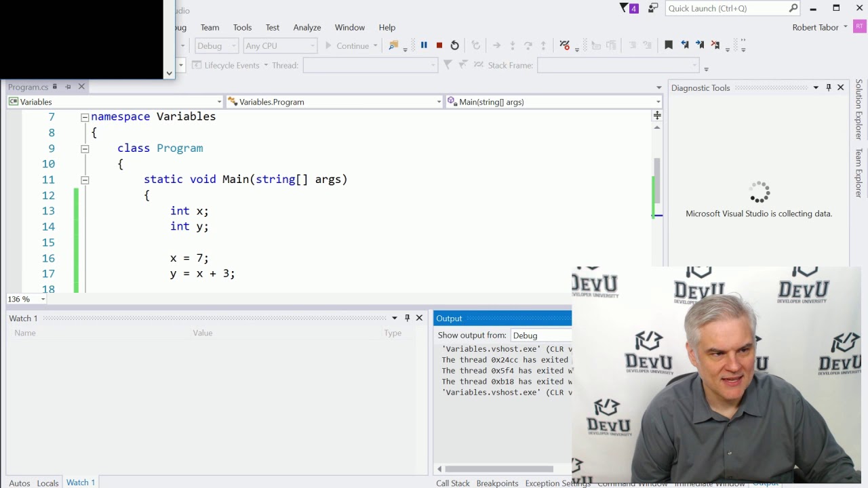Go to previous bookmark icon

[684, 45]
